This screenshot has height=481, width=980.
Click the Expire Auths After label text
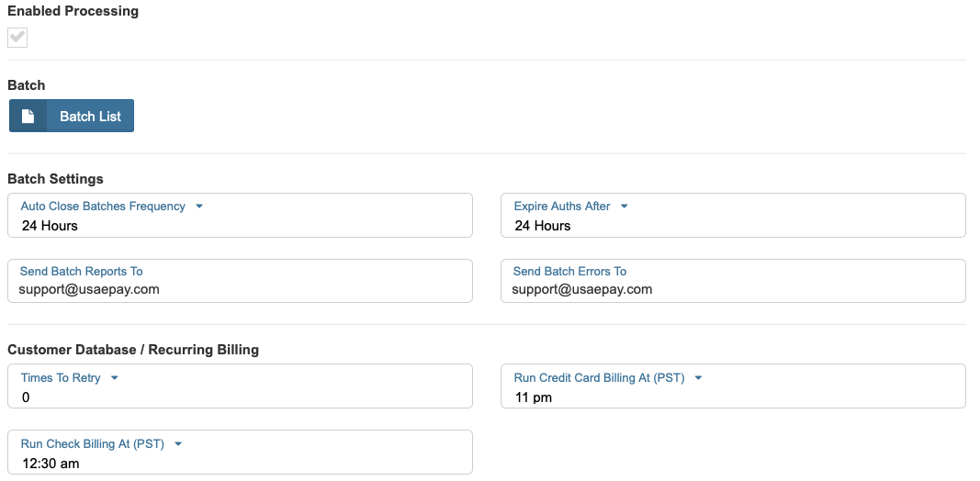click(562, 207)
